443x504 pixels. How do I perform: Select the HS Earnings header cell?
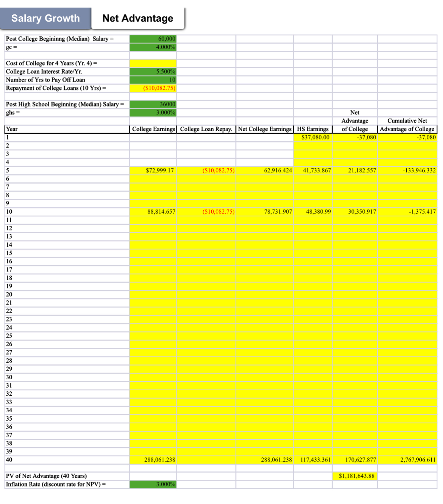pyautogui.click(x=312, y=129)
